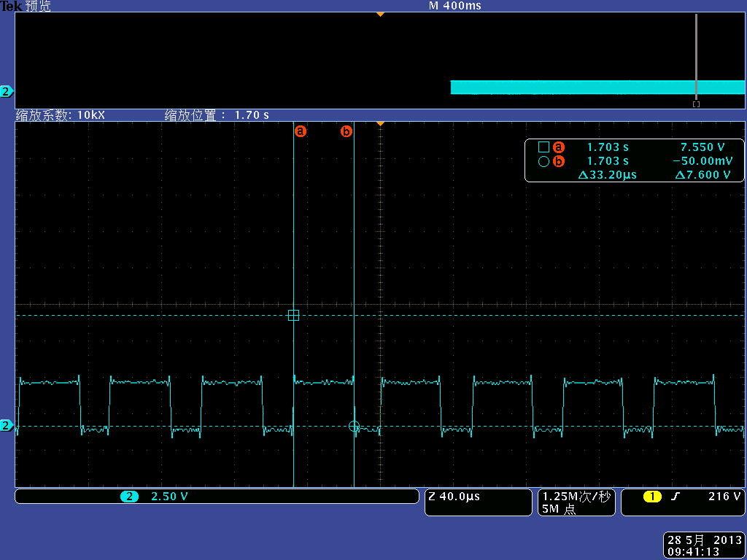Click the 1.25M sample rate readout
Viewport: 747px width, 560px height.
pos(576,497)
